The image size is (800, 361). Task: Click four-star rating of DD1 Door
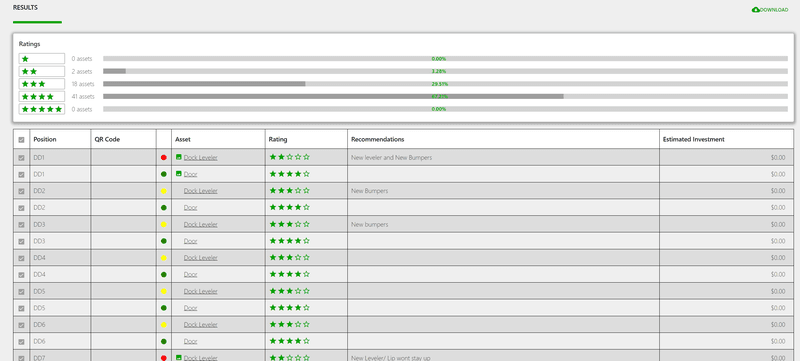[289, 173]
